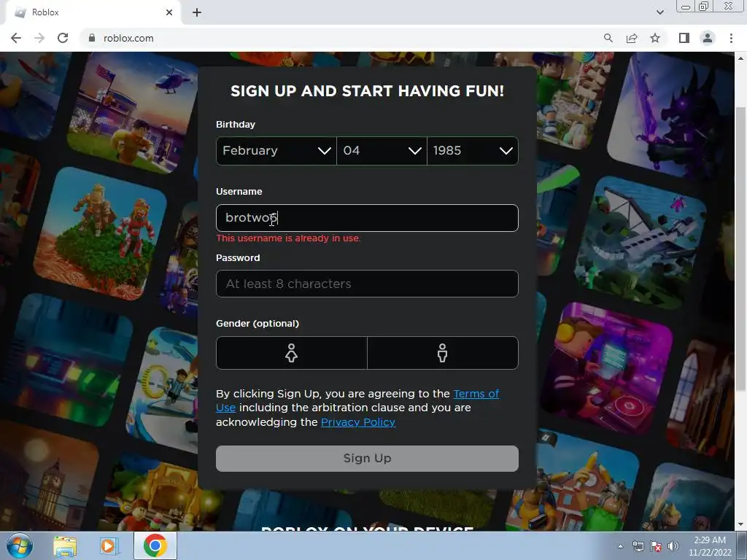
Task: Click the network tray icon
Action: (638, 546)
